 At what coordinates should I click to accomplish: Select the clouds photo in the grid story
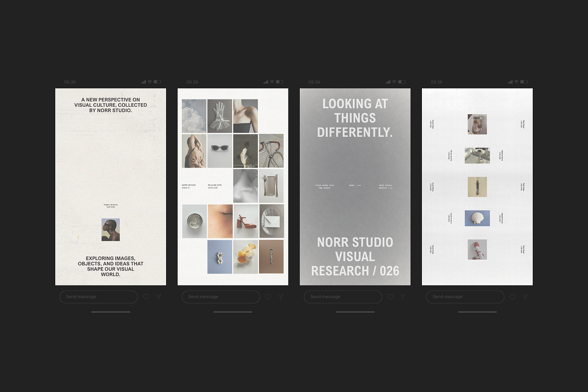click(x=194, y=116)
